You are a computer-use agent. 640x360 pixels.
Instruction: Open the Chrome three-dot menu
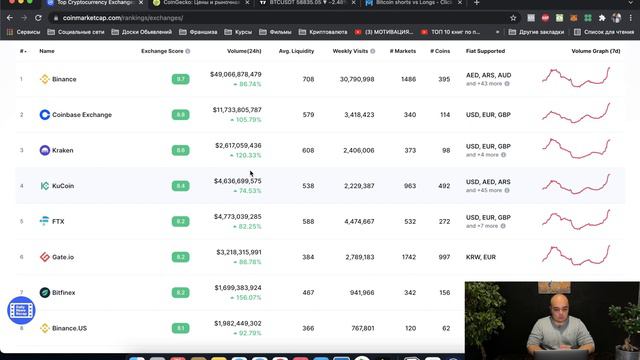click(x=631, y=18)
